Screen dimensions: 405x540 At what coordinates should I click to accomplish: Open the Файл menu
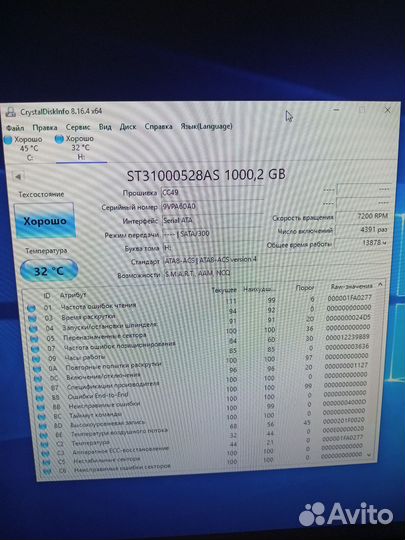point(15,128)
